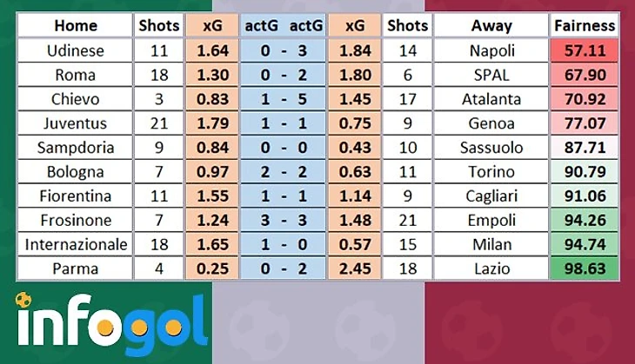This screenshot has height=364, width=635.
Task: Select the 87.71 Fairness value
Action: click(x=585, y=148)
